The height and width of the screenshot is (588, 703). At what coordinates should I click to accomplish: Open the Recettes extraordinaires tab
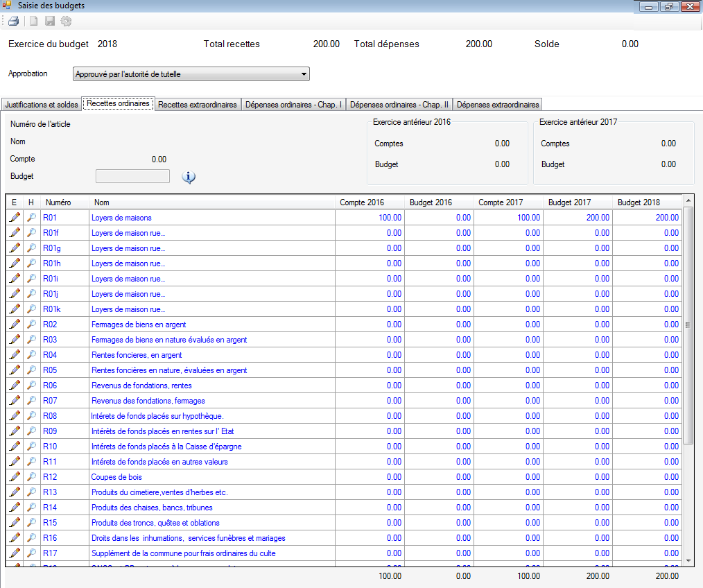[198, 105]
